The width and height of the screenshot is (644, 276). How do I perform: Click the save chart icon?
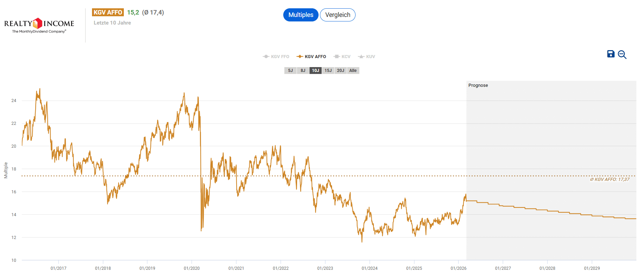click(x=611, y=54)
